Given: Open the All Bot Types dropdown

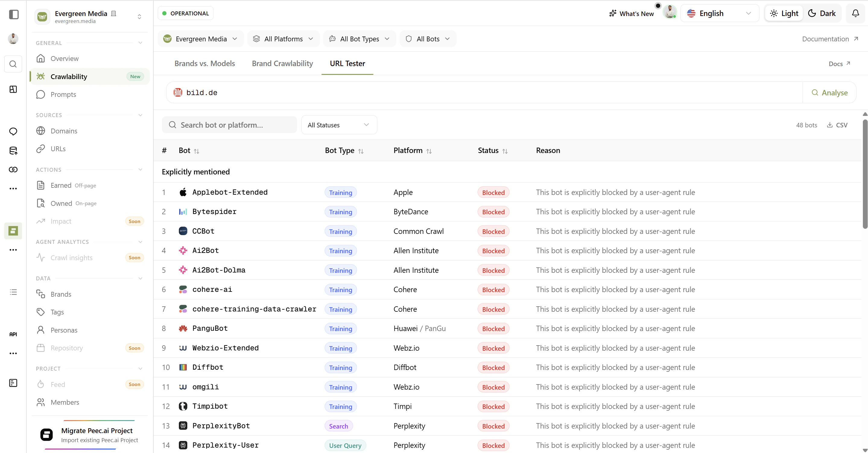Looking at the screenshot, I should 359,39.
